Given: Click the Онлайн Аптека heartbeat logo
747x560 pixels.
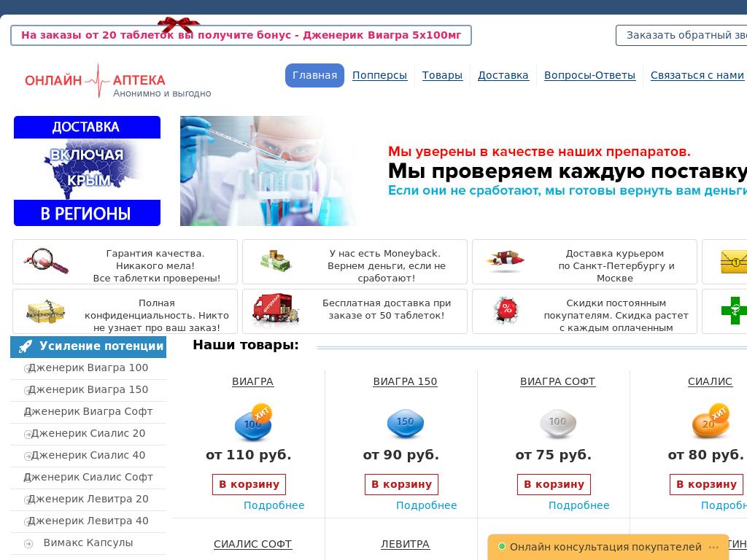Looking at the screenshot, I should pos(97,80).
